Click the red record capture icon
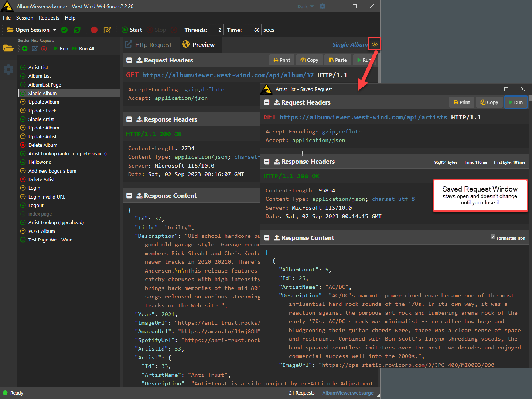The image size is (532, 399). [94, 30]
